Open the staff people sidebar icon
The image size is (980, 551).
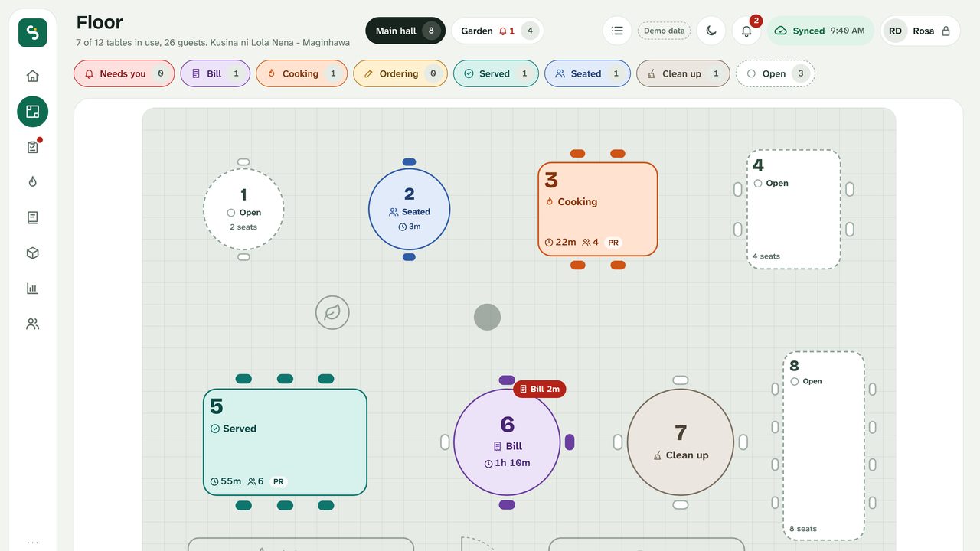(x=32, y=324)
